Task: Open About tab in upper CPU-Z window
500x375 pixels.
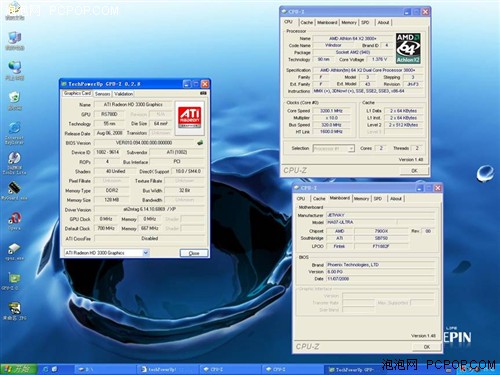Action: [x=383, y=22]
